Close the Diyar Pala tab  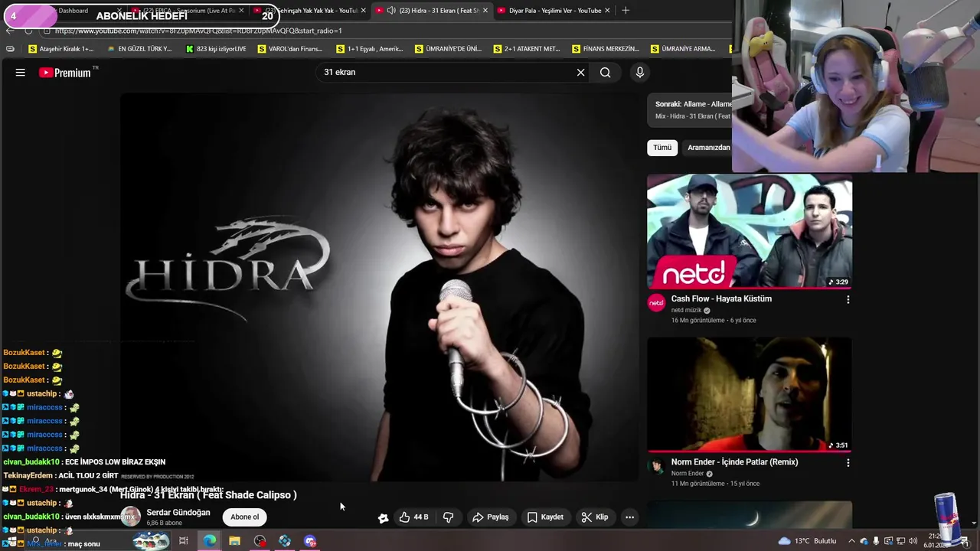607,11
